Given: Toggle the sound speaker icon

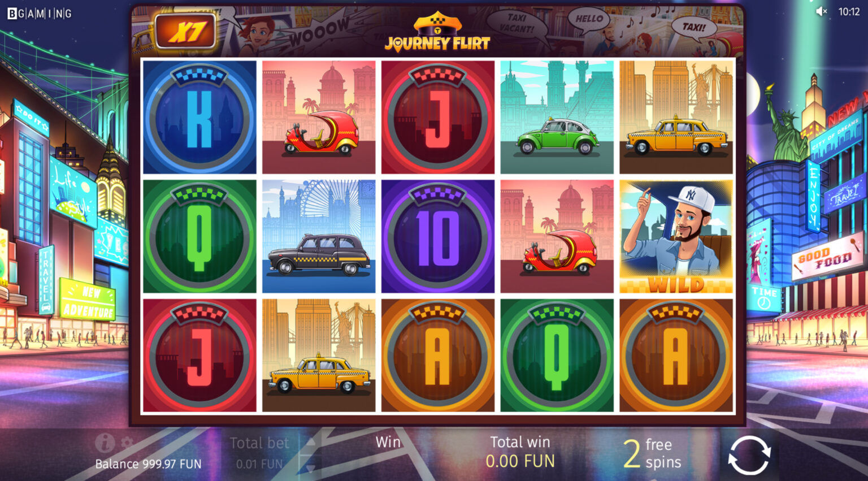Looking at the screenshot, I should point(821,11).
